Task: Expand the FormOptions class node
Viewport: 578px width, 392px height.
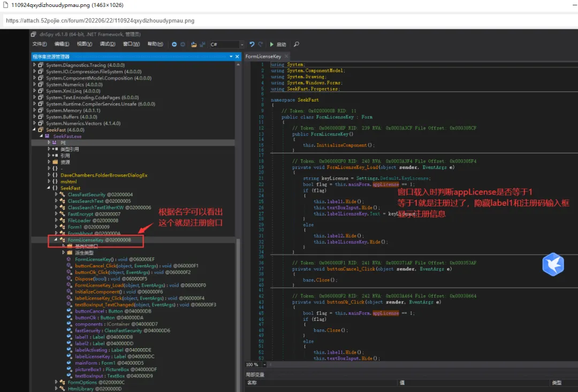Action: coord(56,382)
